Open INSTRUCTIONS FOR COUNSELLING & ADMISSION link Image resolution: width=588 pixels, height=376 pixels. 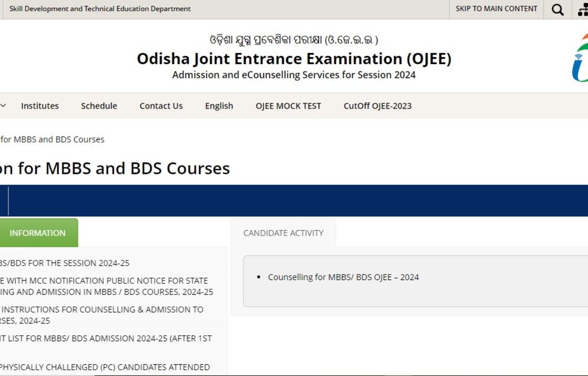click(x=101, y=315)
